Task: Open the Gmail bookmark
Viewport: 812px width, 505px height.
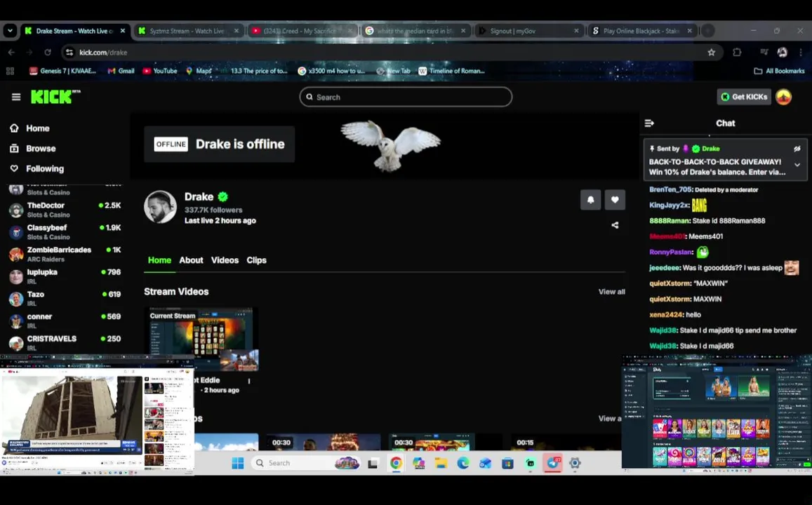Action: pyautogui.click(x=121, y=71)
